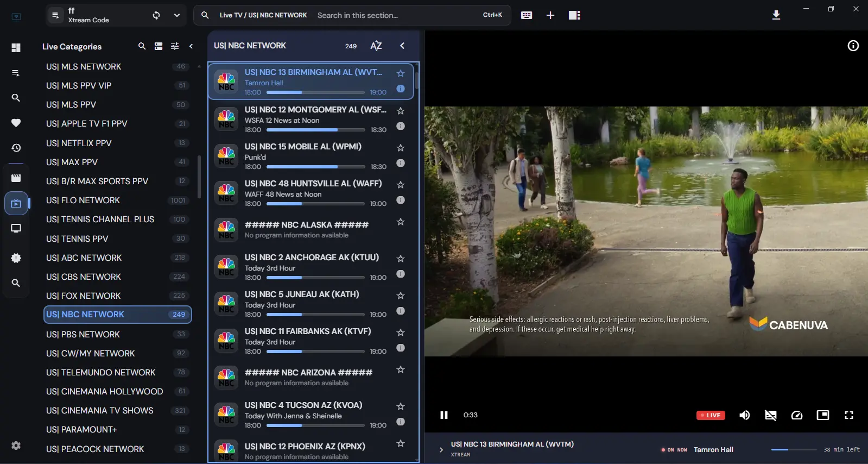Play US| NBC 12 PHOENIX AZ (KPNX) channel

pyautogui.click(x=311, y=450)
